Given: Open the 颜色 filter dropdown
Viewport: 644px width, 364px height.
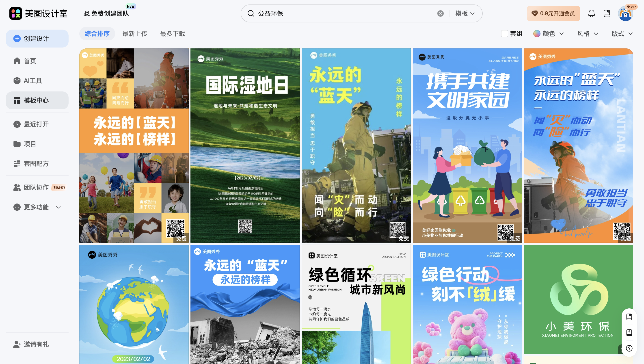Looking at the screenshot, I should (x=549, y=33).
